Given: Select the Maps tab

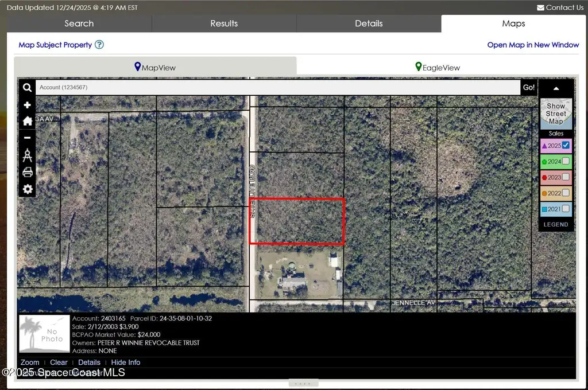Looking at the screenshot, I should [513, 23].
